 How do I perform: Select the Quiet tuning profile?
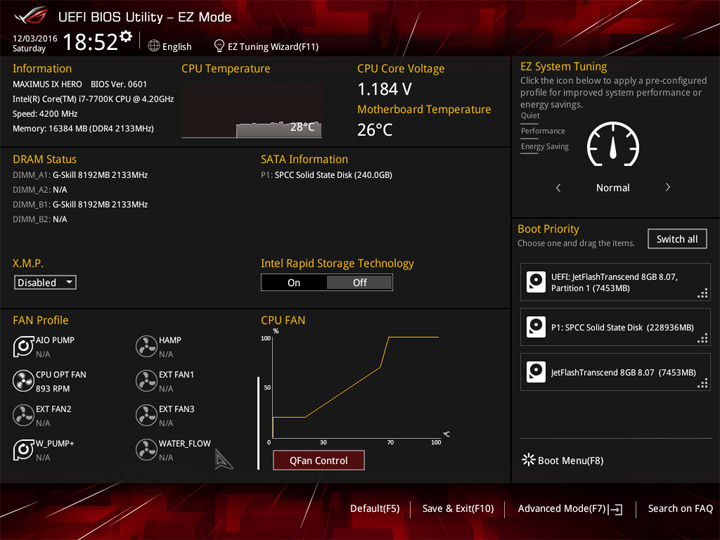coord(530,116)
